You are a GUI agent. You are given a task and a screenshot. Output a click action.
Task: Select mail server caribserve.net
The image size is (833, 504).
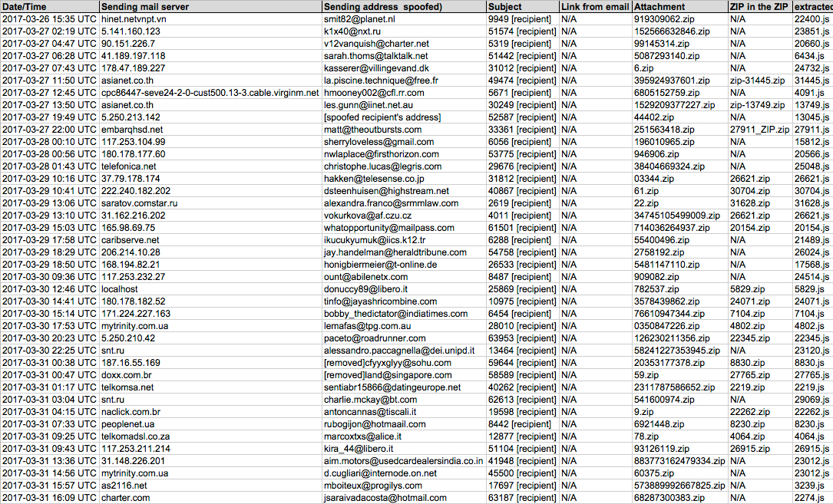[x=210, y=240]
